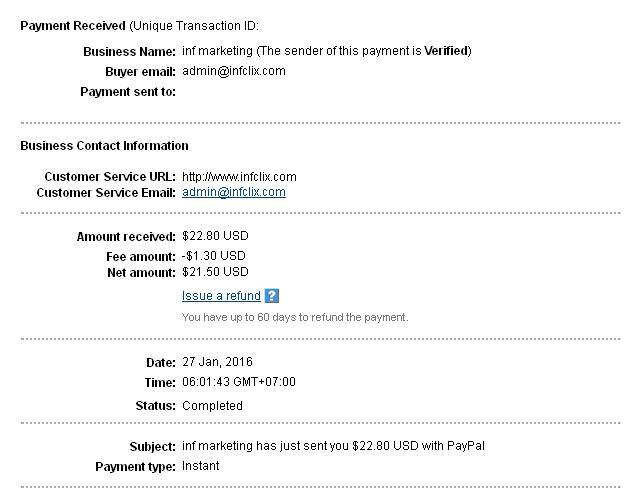Click the Issue a refund link
The height and width of the screenshot is (494, 640).
(221, 296)
